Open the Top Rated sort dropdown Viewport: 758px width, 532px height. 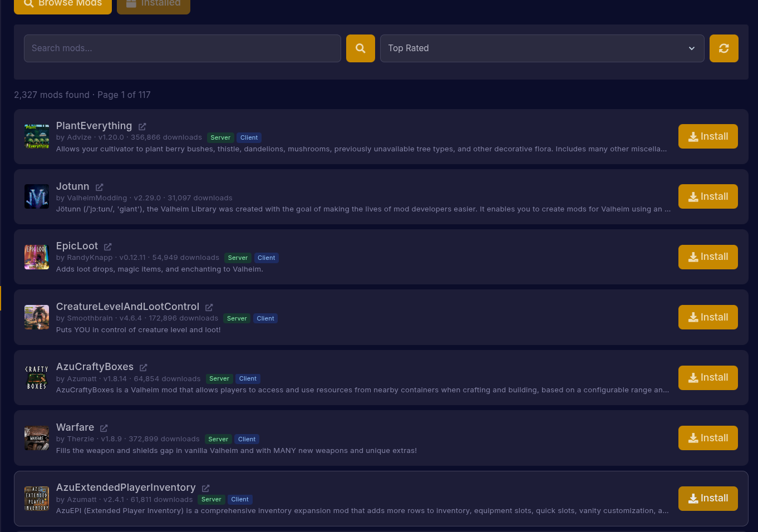[x=542, y=48]
